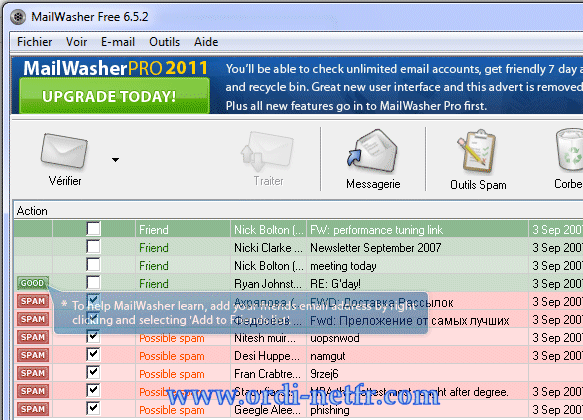Click 'Friend' status on meeting today row
This screenshot has width=583, height=420.
point(154,266)
